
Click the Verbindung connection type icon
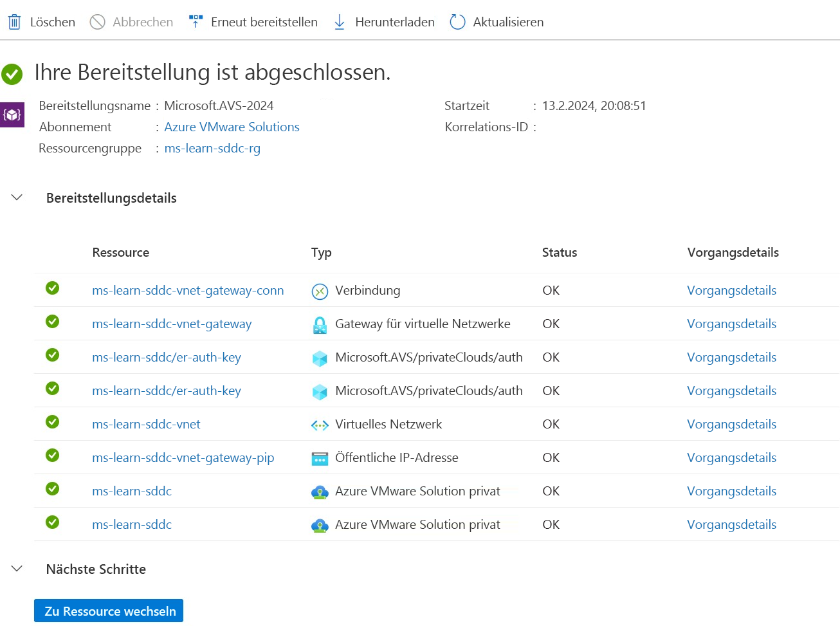tap(321, 290)
